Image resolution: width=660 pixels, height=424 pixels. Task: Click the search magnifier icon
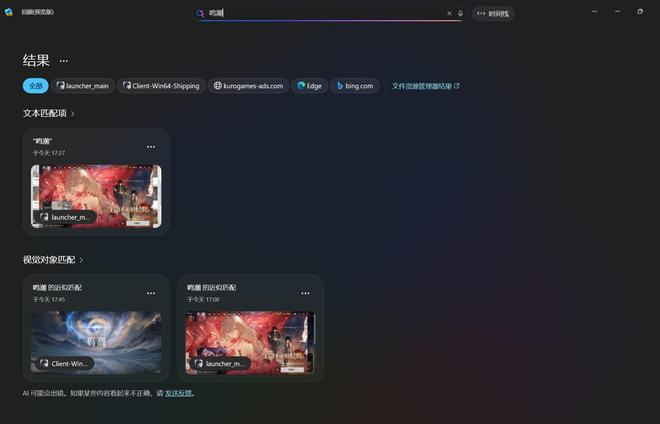(x=200, y=13)
